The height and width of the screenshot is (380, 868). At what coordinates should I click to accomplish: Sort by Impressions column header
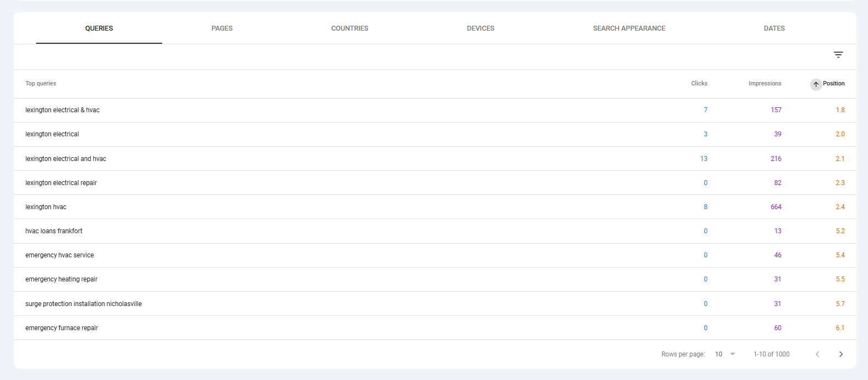(x=764, y=84)
